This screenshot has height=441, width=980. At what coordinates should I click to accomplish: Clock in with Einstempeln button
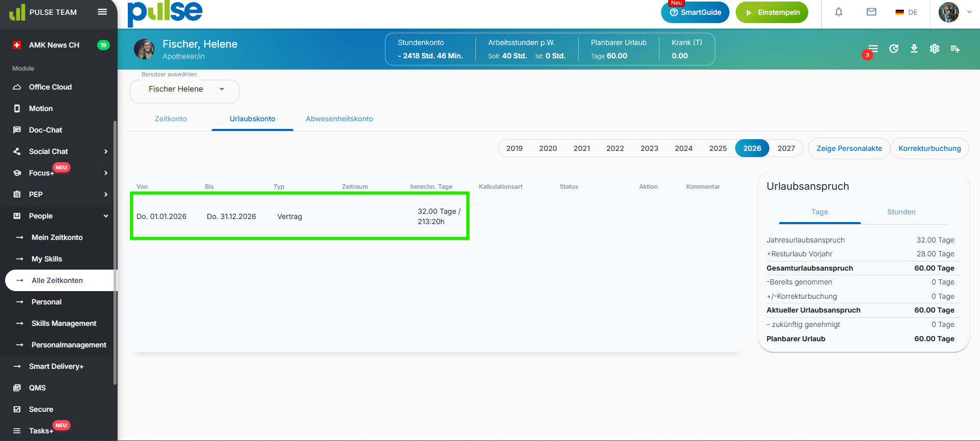[772, 12]
